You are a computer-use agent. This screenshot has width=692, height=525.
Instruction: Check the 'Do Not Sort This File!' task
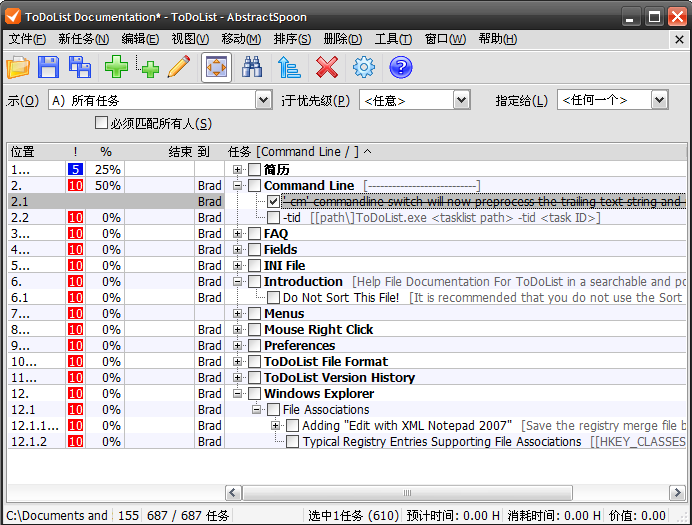(273, 298)
